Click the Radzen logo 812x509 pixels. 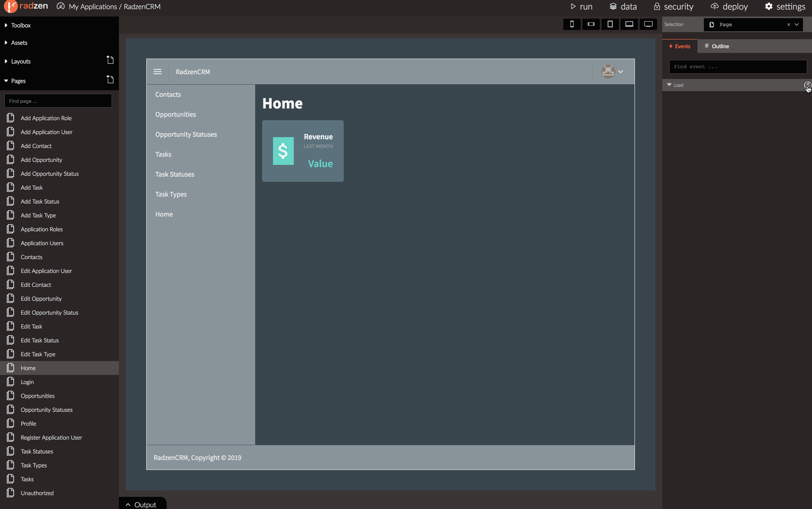[x=26, y=7]
